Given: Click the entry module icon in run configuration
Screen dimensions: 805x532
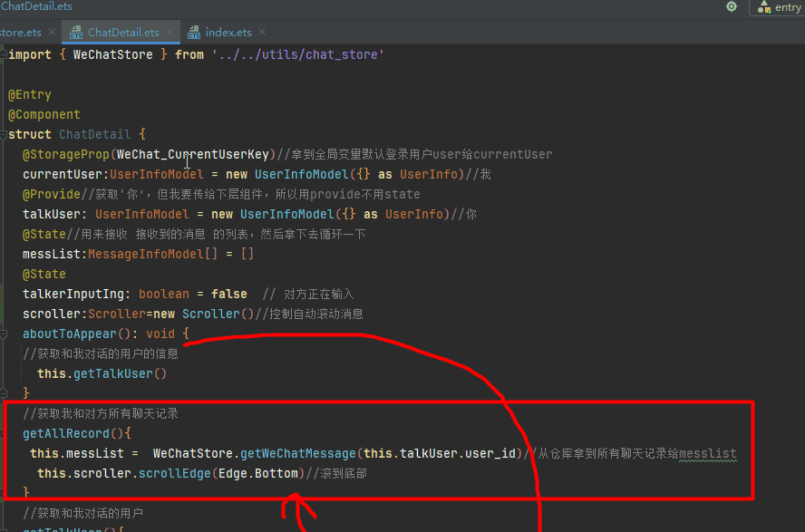Looking at the screenshot, I should click(762, 7).
